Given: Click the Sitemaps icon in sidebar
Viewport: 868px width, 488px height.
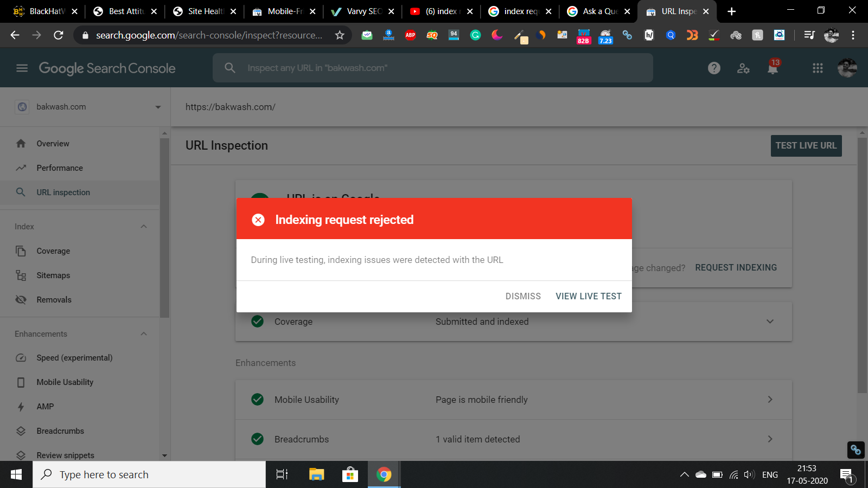Looking at the screenshot, I should (21, 275).
